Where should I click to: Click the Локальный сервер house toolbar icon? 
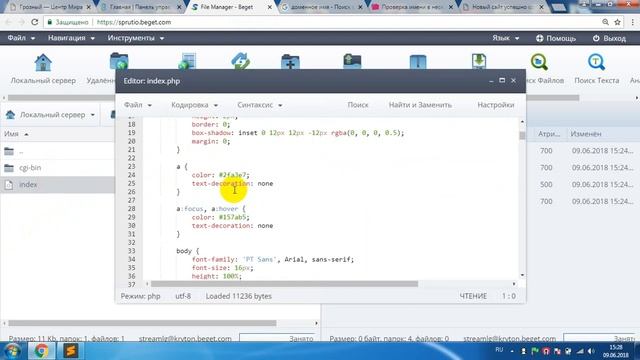(x=43, y=62)
